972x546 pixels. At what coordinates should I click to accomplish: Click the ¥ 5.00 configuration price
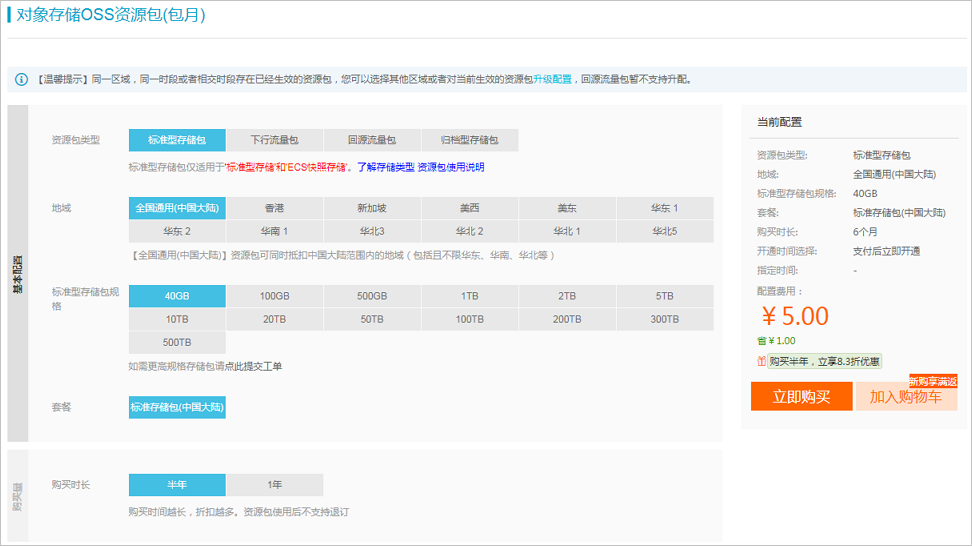[795, 317]
